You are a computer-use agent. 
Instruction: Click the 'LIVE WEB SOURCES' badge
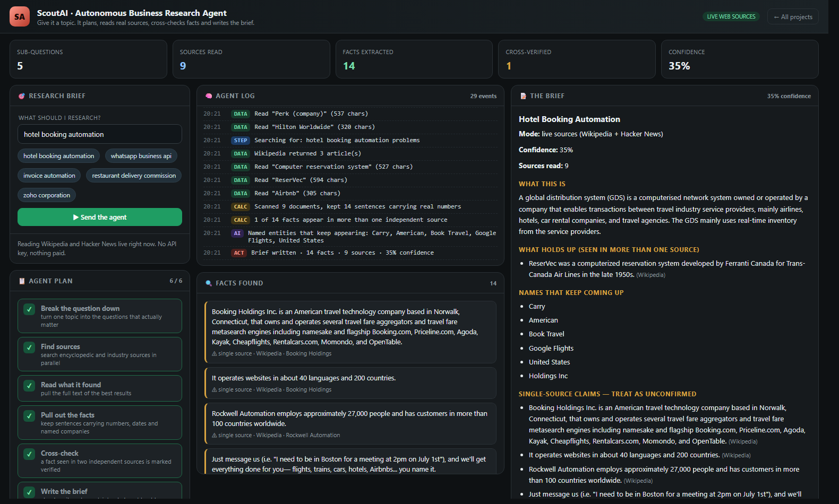[731, 16]
